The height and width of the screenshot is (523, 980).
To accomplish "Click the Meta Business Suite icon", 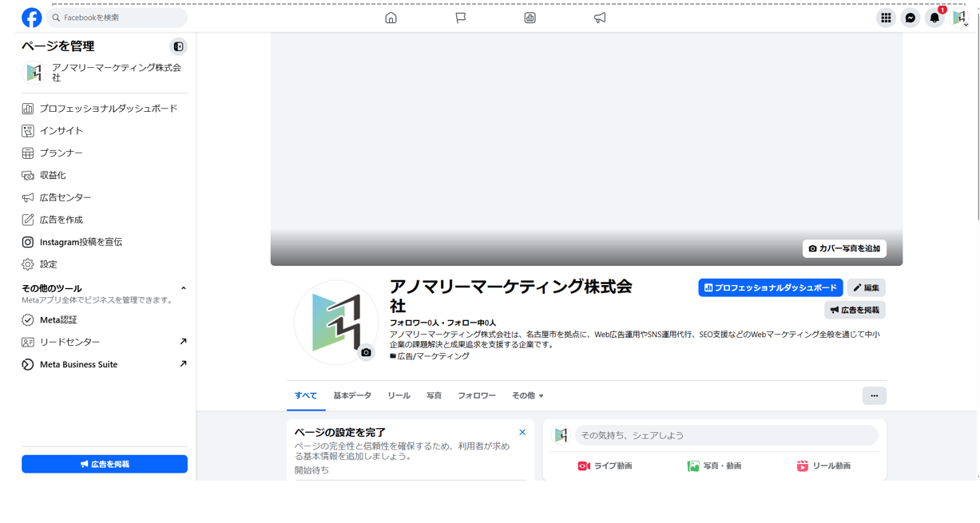I will click(x=28, y=365).
